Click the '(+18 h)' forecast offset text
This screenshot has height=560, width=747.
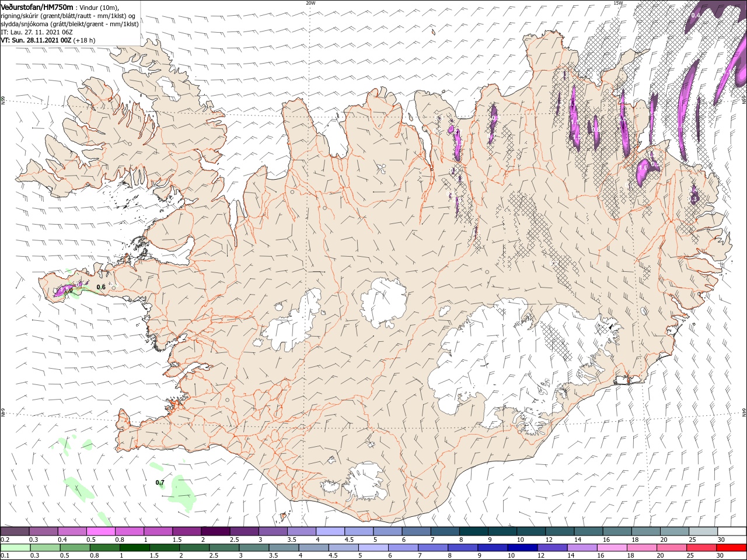click(x=85, y=40)
